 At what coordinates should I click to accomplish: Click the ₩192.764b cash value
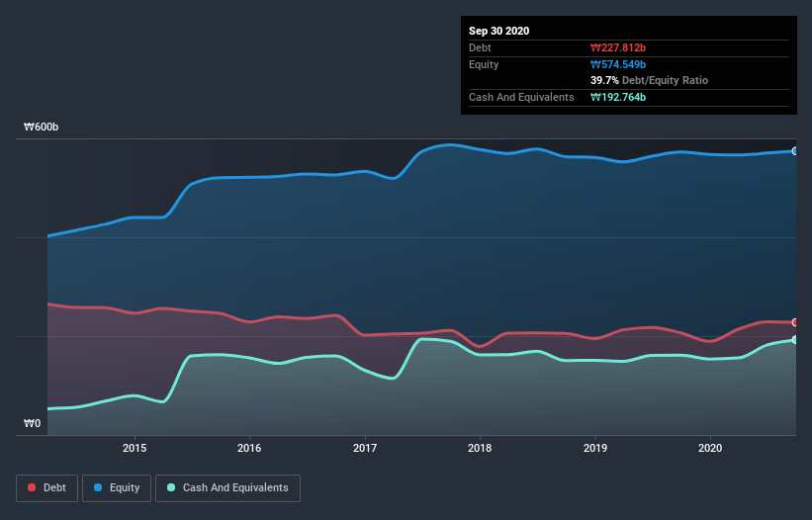[x=618, y=97]
